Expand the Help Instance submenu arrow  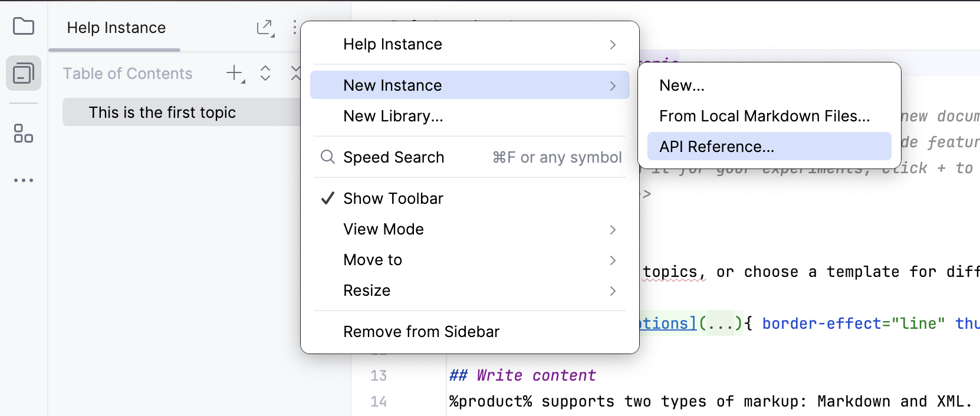(x=613, y=45)
